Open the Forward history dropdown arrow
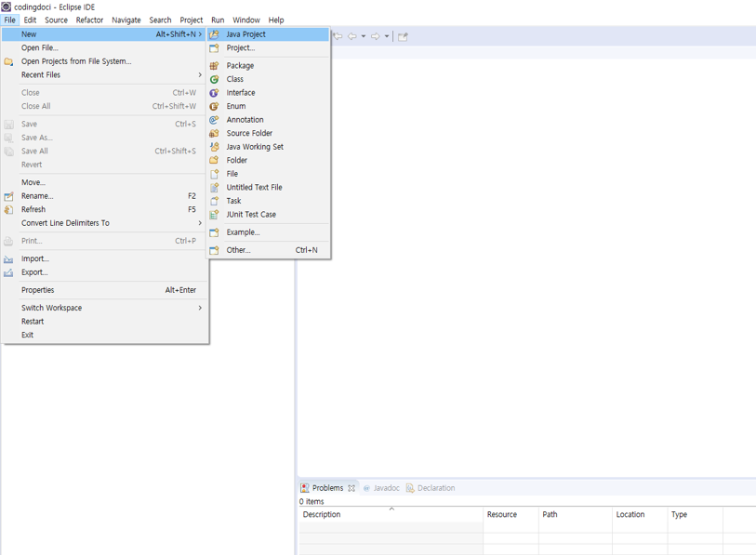The width and height of the screenshot is (756, 555). click(387, 36)
